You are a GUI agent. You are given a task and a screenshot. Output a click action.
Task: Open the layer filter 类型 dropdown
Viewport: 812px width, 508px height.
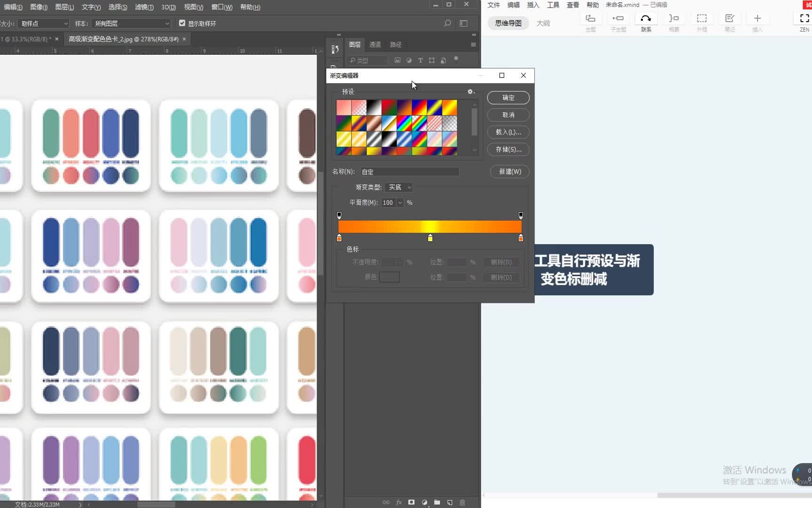pos(368,60)
